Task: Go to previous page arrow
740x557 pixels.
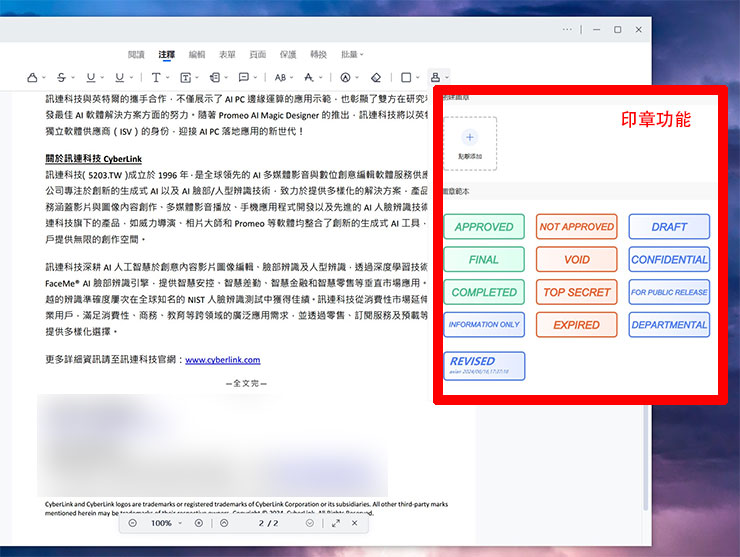Action: click(224, 523)
